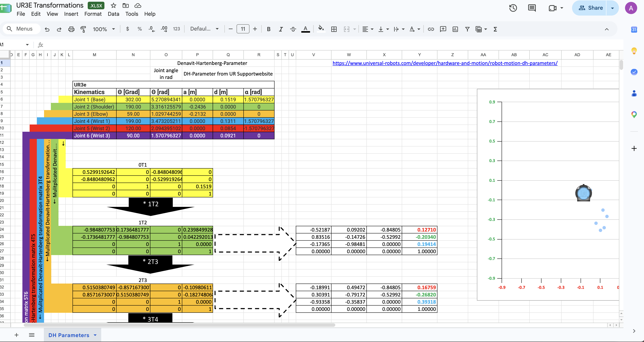Open Google Maps sidebar icon
This screenshot has height=342, width=644.
click(634, 115)
